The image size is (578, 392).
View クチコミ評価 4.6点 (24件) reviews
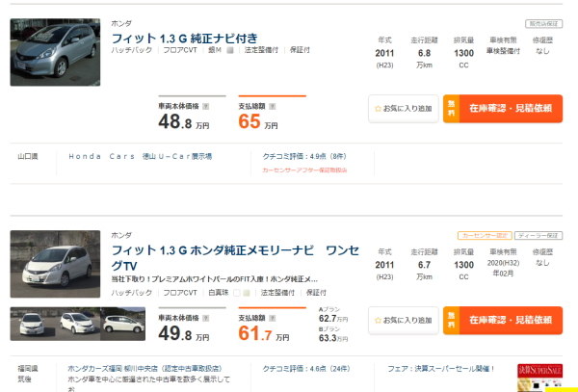[x=306, y=369]
